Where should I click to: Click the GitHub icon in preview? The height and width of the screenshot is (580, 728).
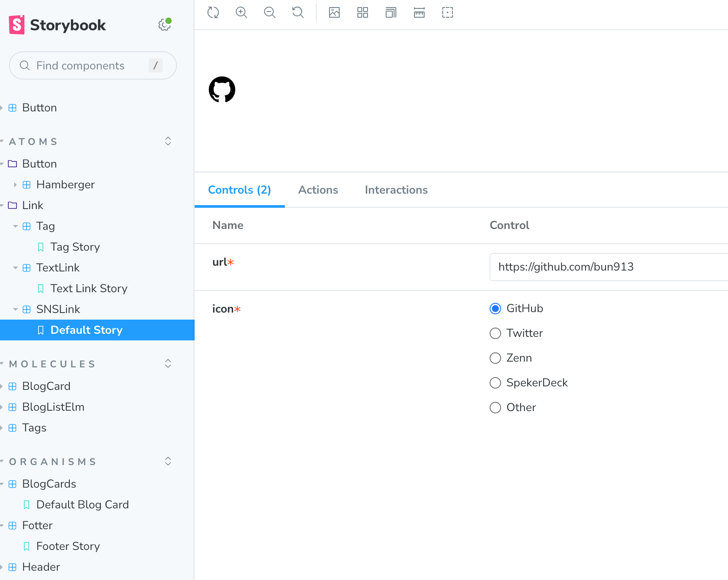click(x=222, y=90)
